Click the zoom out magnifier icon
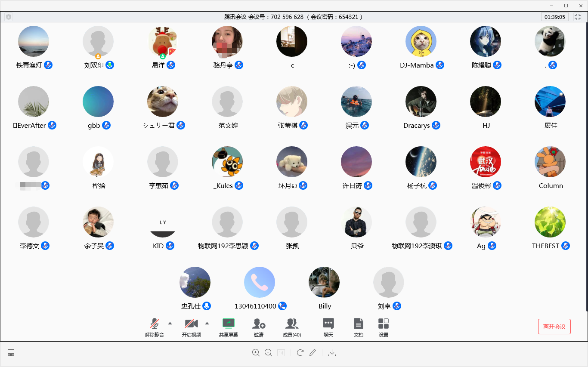This screenshot has height=367, width=588. click(x=268, y=353)
